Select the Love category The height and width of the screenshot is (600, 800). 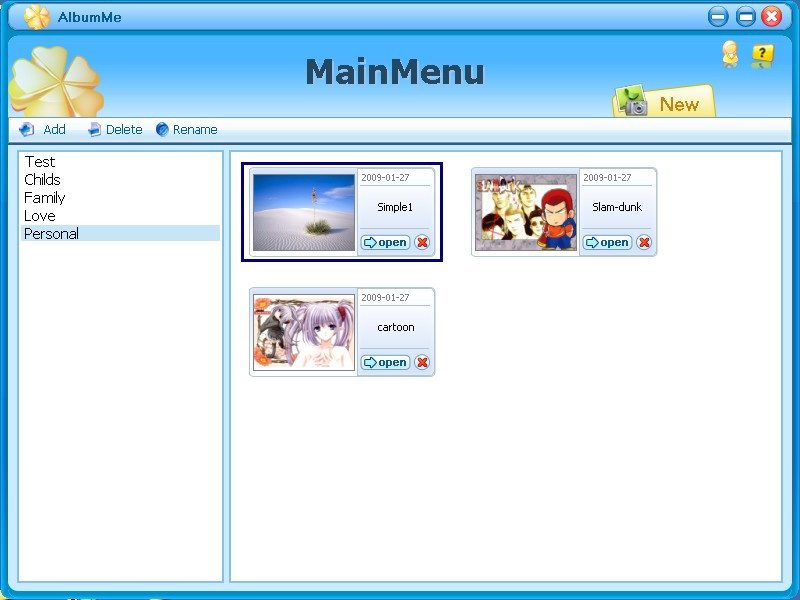click(120, 216)
